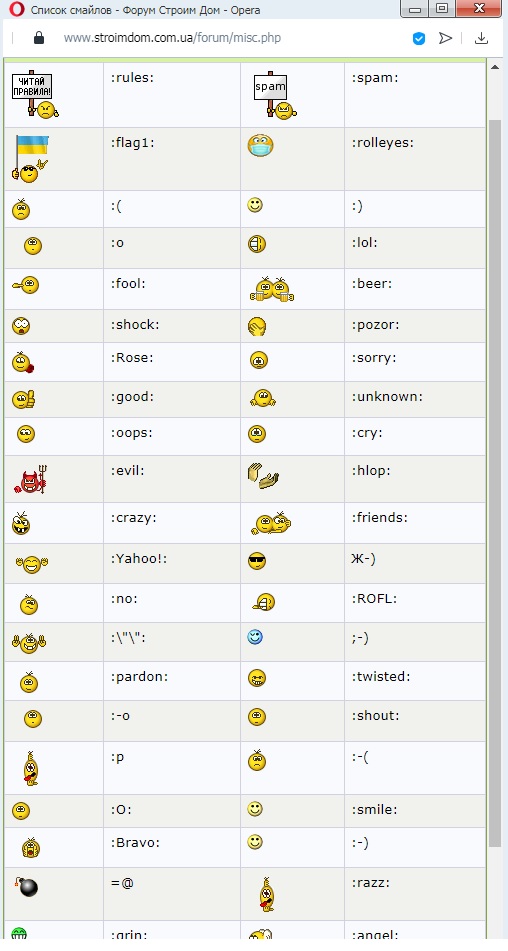508x951 pixels.
Task: Click the blue verified shield badge
Action: pos(418,39)
